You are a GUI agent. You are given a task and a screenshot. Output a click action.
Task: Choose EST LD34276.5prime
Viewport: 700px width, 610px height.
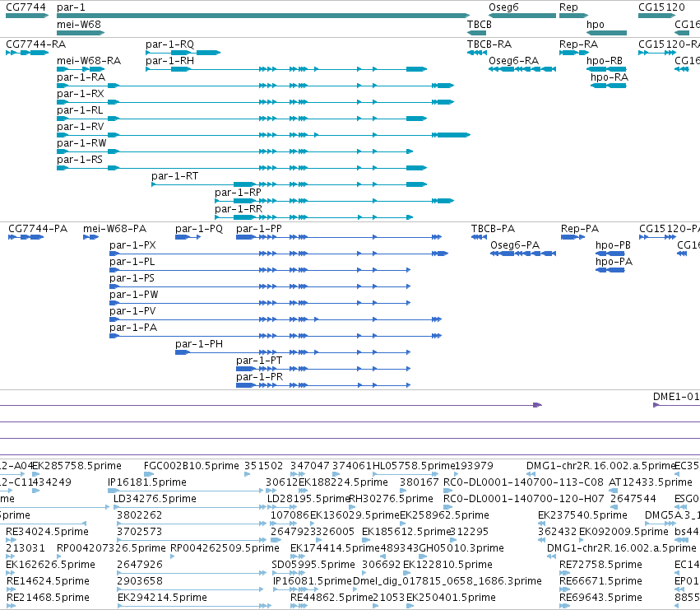tap(155, 499)
